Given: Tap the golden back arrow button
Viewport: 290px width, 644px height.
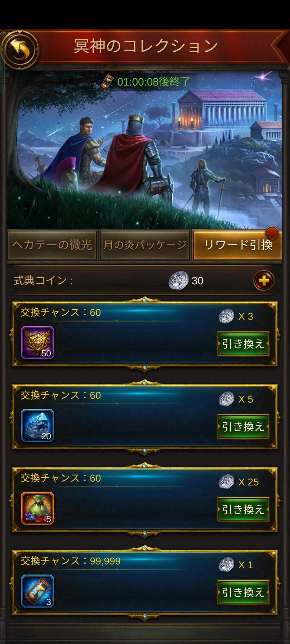Looking at the screenshot, I should click(20, 49).
